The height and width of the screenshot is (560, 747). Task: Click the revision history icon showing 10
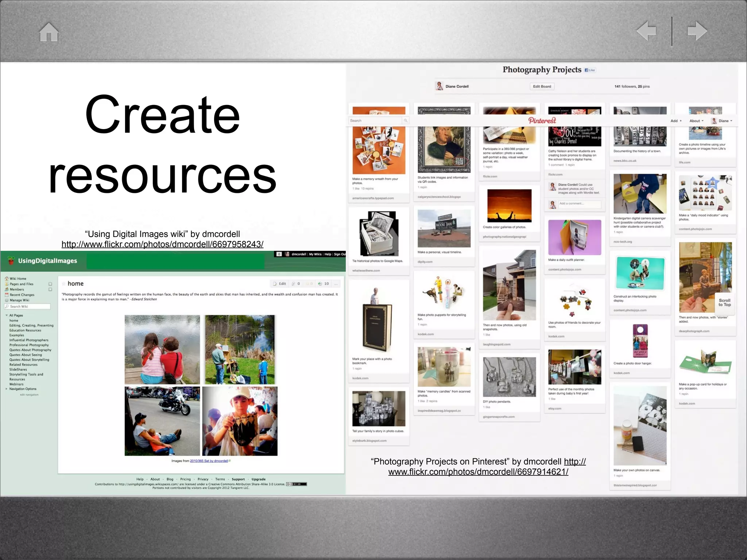323,284
